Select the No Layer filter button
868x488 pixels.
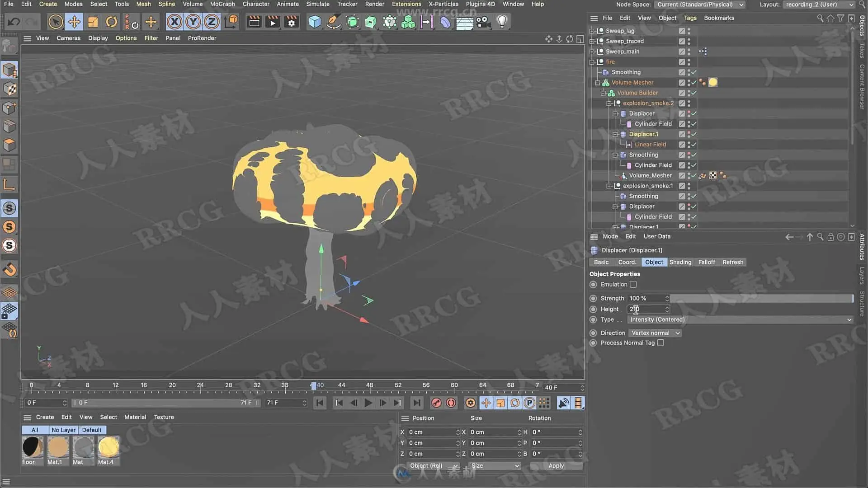click(x=63, y=430)
